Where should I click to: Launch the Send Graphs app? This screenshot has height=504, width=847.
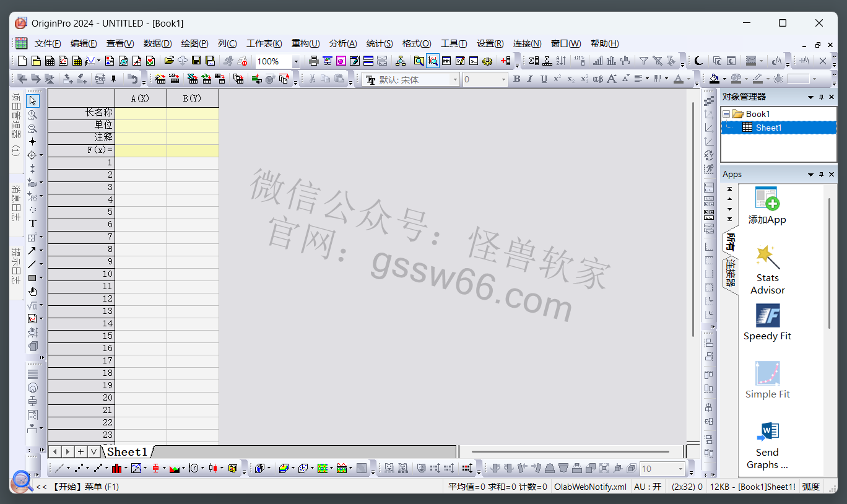point(767,446)
